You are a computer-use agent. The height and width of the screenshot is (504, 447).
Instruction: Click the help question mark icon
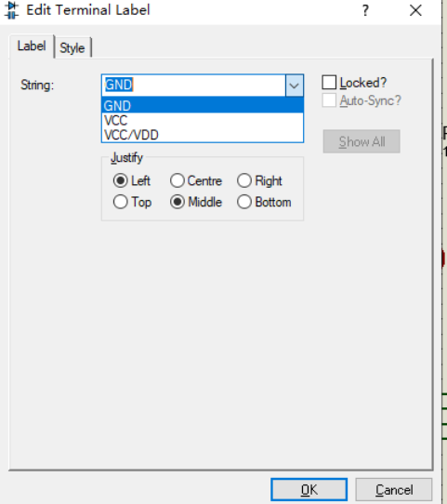(365, 10)
